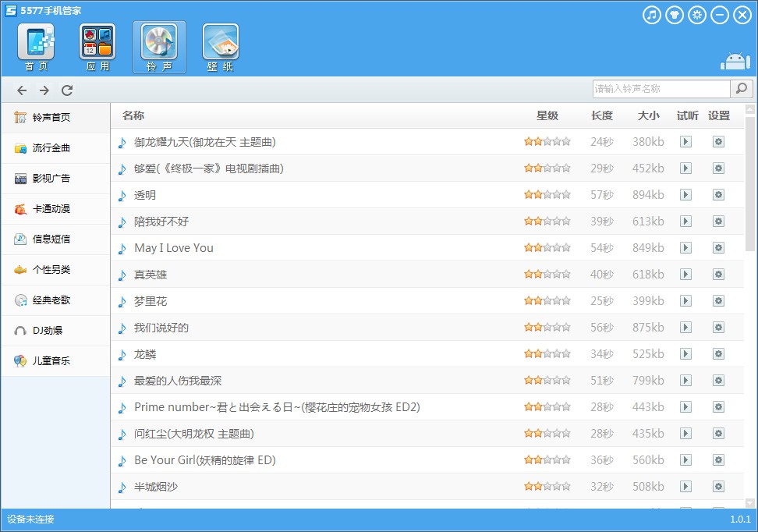
Task: Open the 首页 home section
Action: [x=36, y=48]
